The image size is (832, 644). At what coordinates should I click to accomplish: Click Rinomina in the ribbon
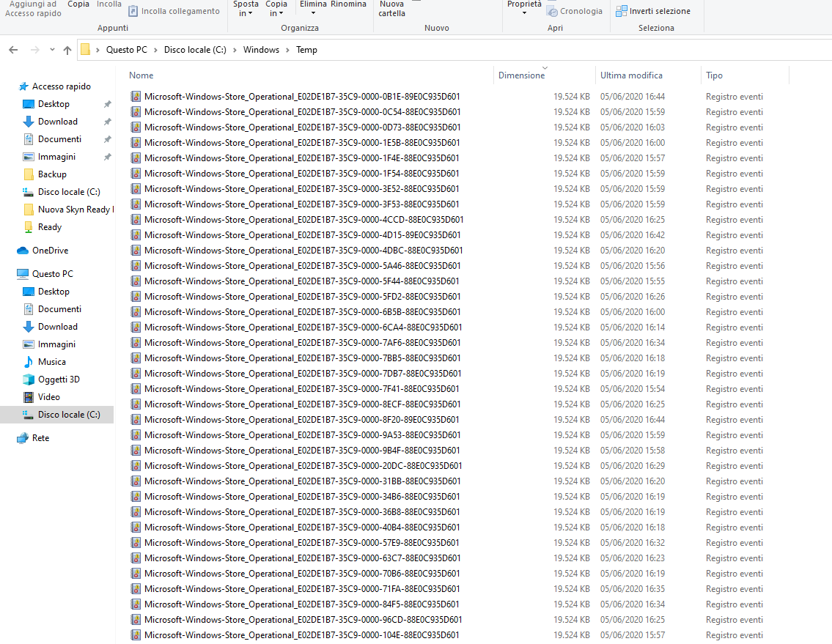(x=349, y=4)
